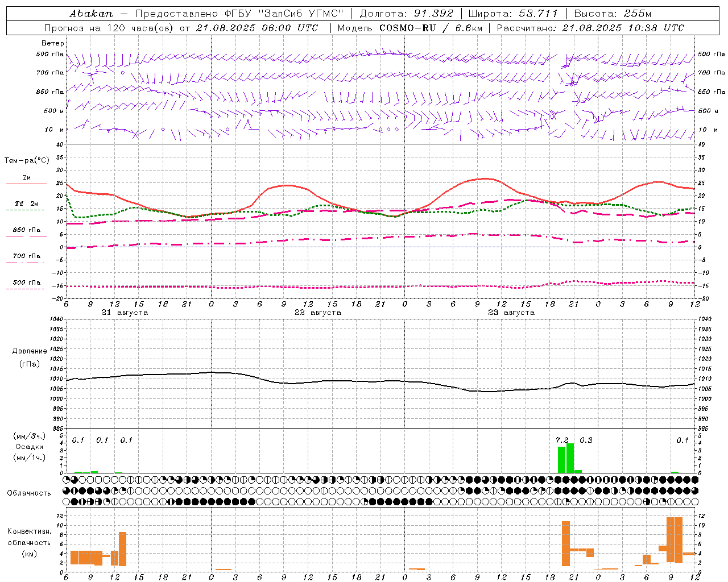Screen dimensions: 728x582
Task: Click the 'Рассчитано: 21.08.2025 10:38 UTC' timestamp
Action: pyautogui.click(x=590, y=28)
